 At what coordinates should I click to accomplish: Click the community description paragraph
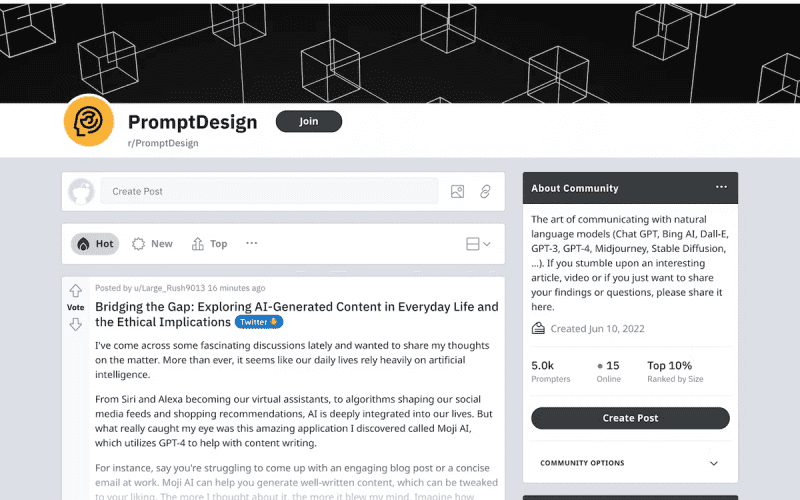[630, 263]
